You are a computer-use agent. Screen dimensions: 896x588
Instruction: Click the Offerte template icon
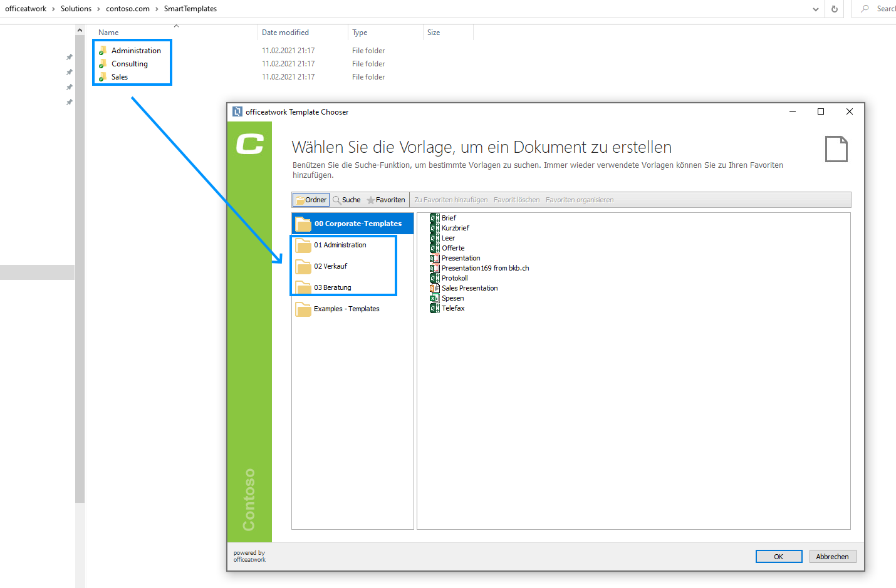point(434,248)
